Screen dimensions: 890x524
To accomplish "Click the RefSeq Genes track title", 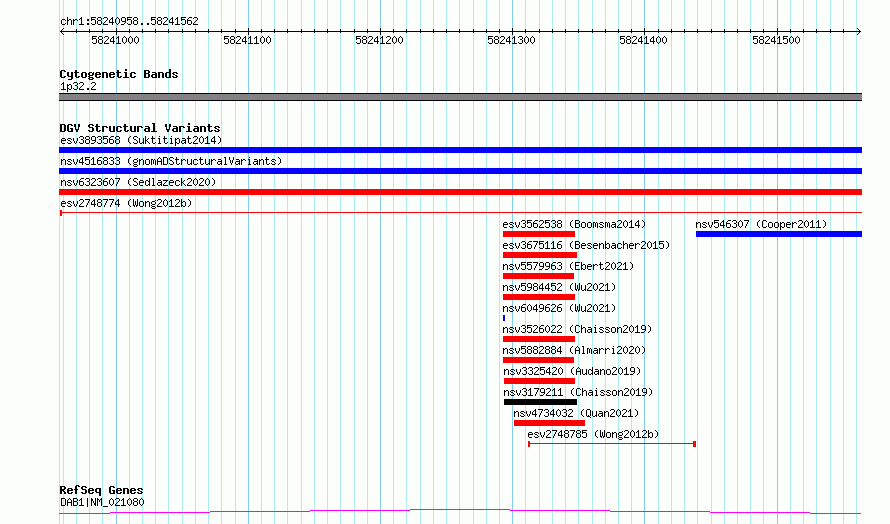I will click(101, 490).
